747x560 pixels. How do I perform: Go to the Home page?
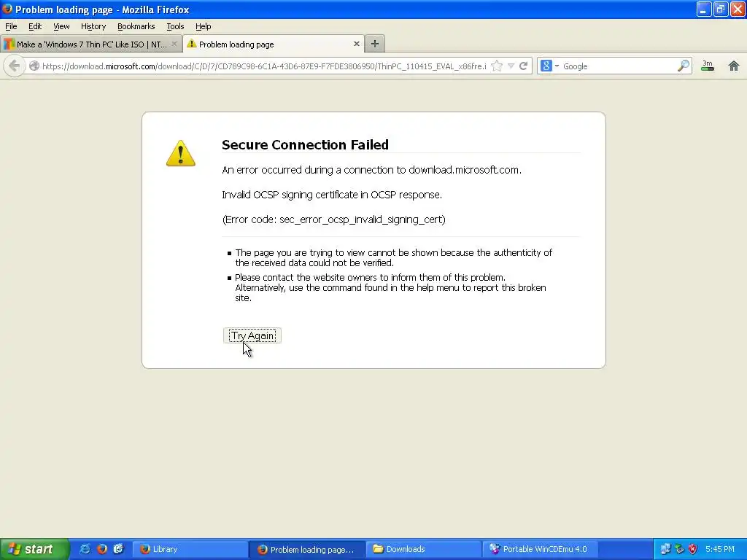point(734,66)
